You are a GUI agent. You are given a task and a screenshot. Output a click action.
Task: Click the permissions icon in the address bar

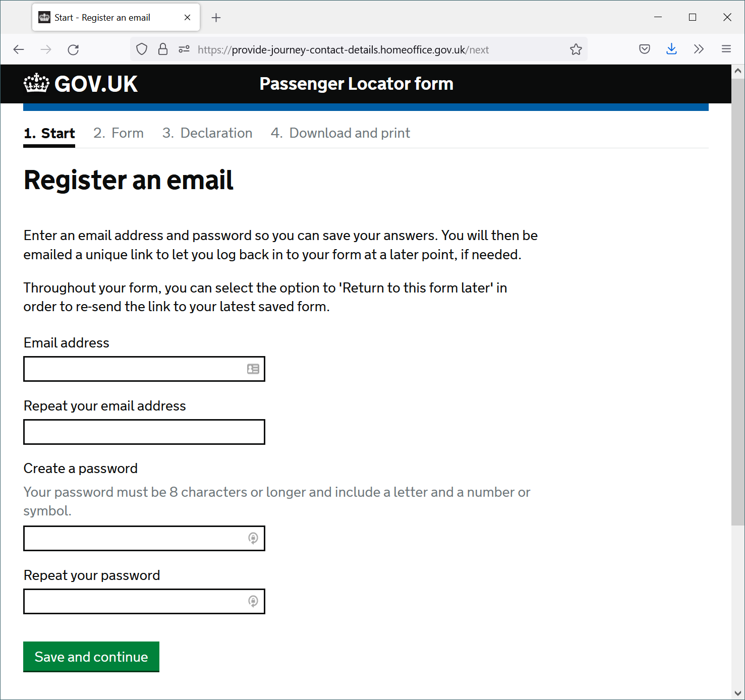[184, 49]
